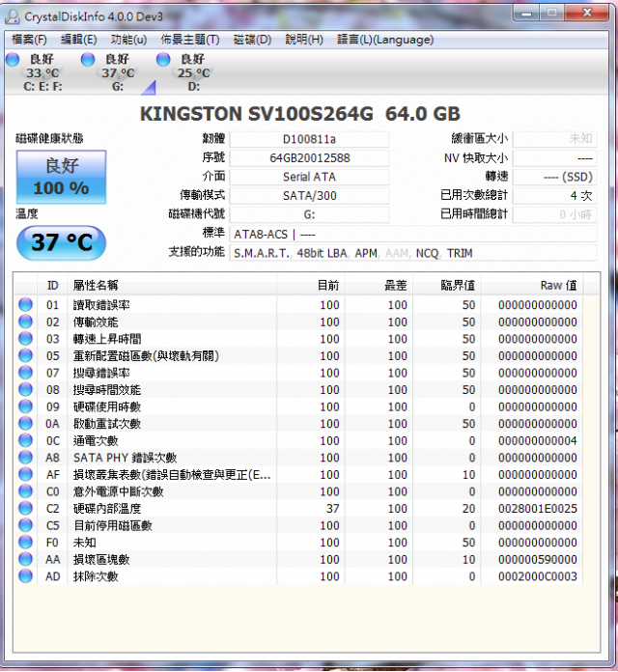Open the 檔案(F) menu
Screen dimensions: 618x672
coord(29,40)
